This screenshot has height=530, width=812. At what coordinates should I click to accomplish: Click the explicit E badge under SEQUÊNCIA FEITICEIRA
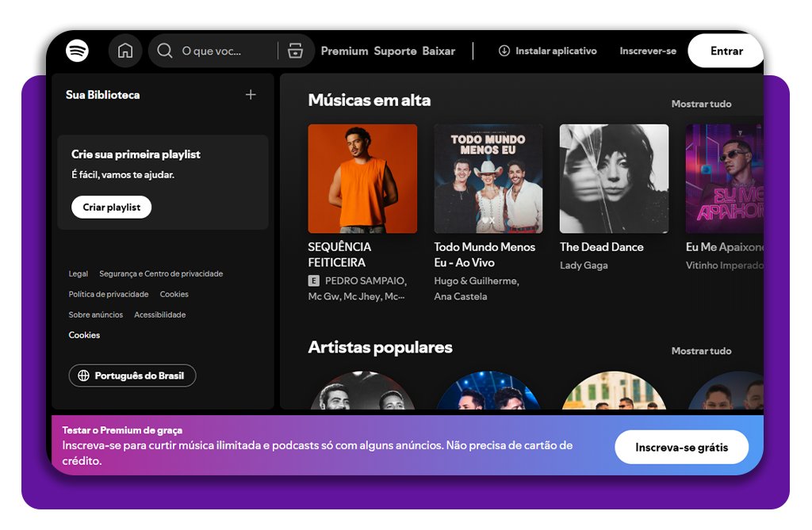(313, 280)
